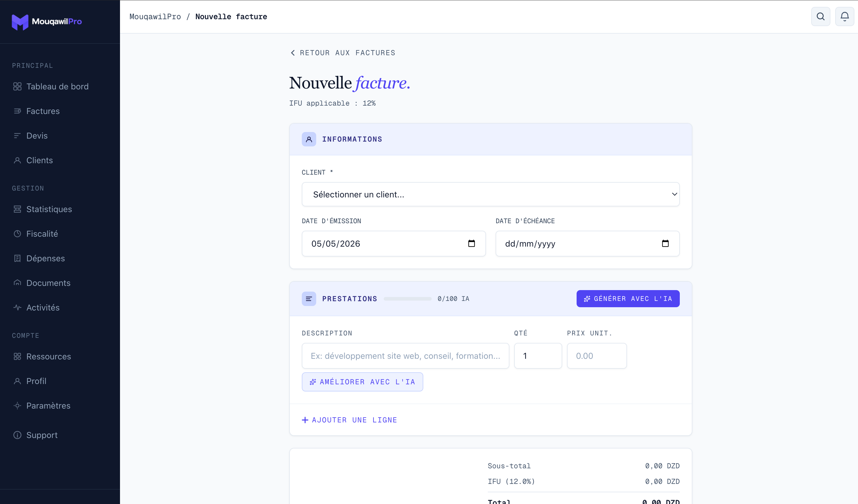Click MouqawilPro breadcrumb link

pyautogui.click(x=155, y=17)
